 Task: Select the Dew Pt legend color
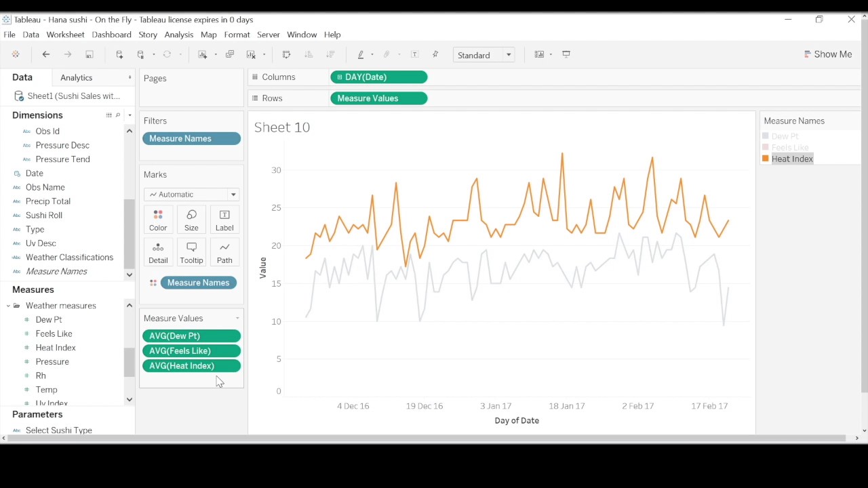coord(766,136)
